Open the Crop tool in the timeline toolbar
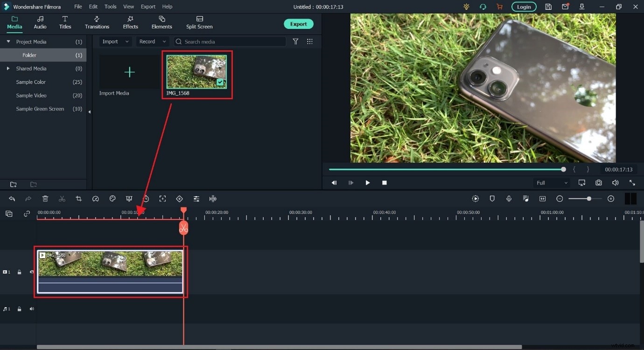 pos(79,199)
